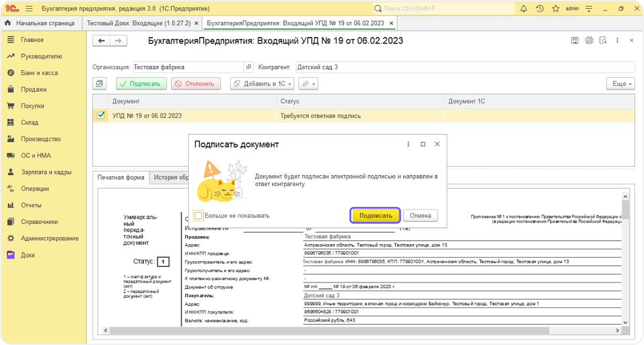Click the Контрагент field Детский сад 3

(x=465, y=67)
